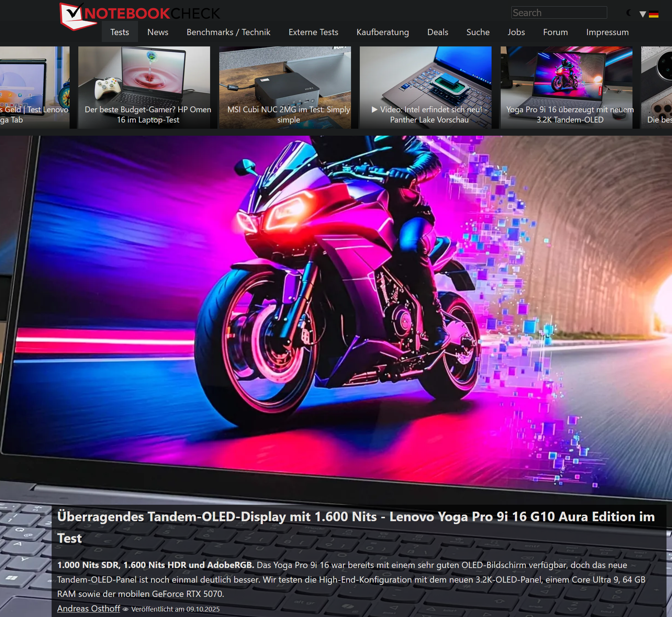Screen dimensions: 672x617
Task: Go to the Jobs page
Action: coord(516,32)
